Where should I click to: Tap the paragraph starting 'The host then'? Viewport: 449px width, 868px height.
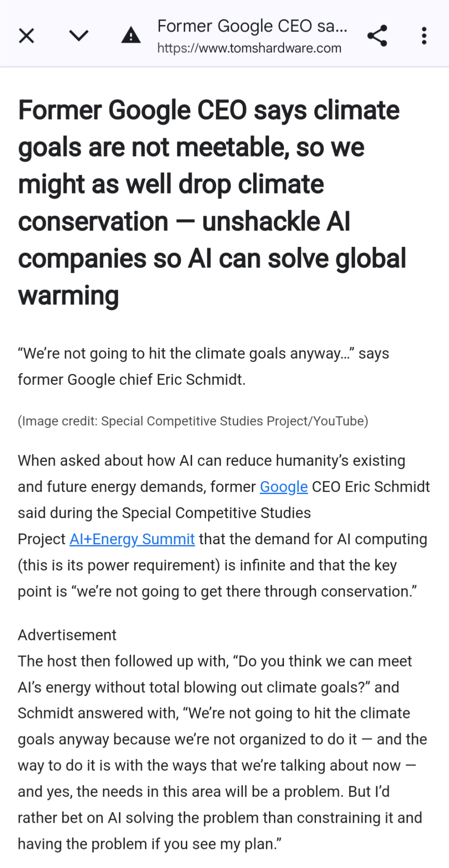[222, 753]
